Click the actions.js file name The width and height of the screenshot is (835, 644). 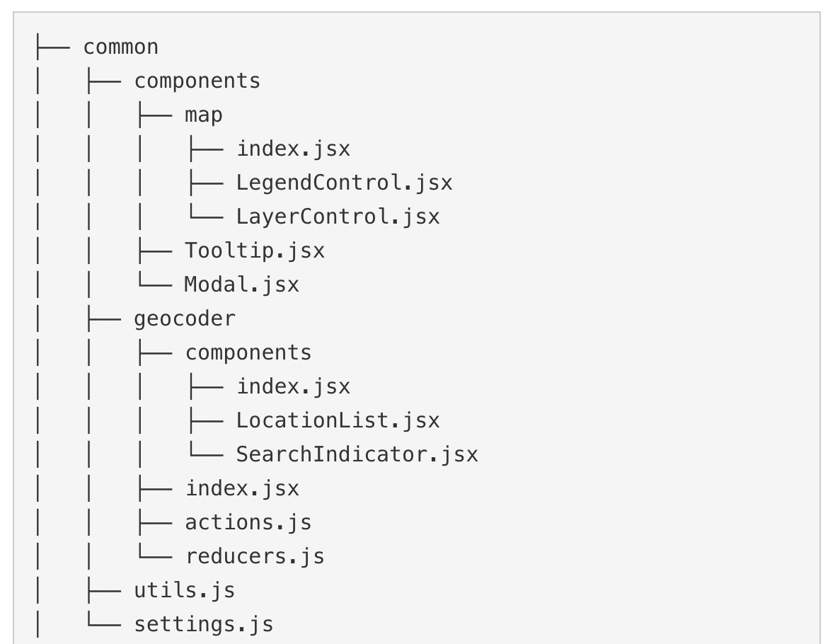pyautogui.click(x=248, y=522)
